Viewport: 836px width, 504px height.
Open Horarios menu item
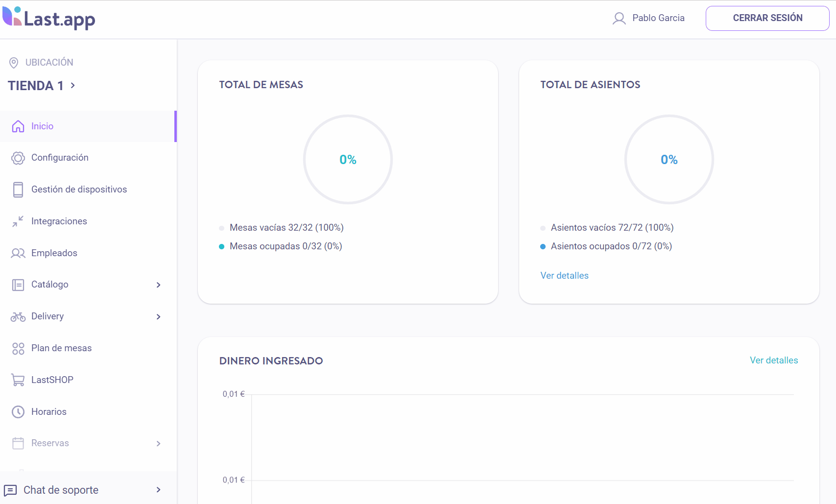pyautogui.click(x=88, y=412)
